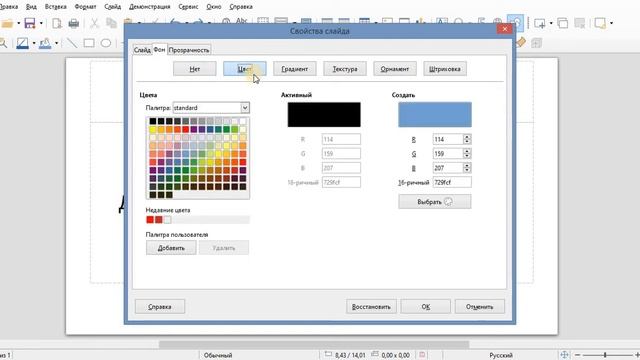
Task: Open the New Slide dropdown arrow
Action: pyautogui.click(x=551, y=23)
